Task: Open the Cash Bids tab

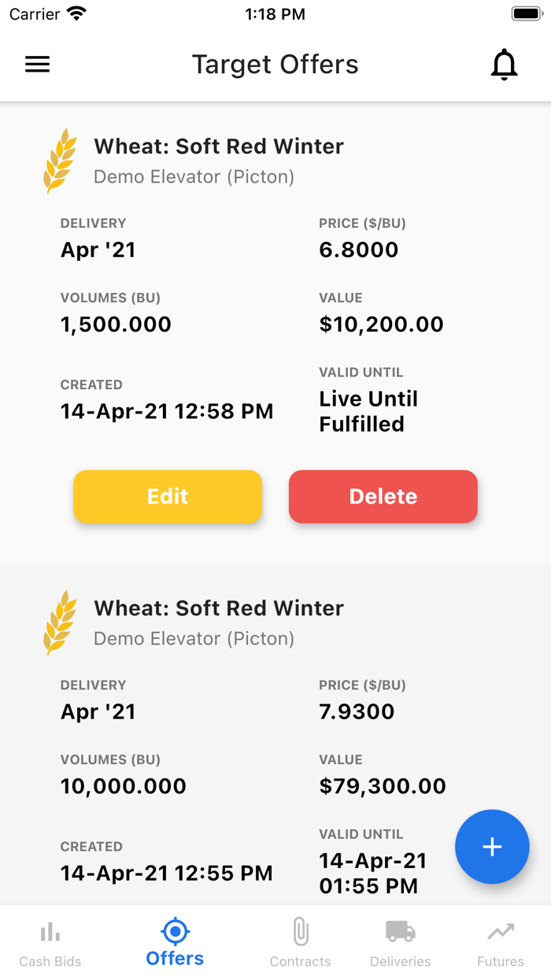Action: pyautogui.click(x=50, y=941)
